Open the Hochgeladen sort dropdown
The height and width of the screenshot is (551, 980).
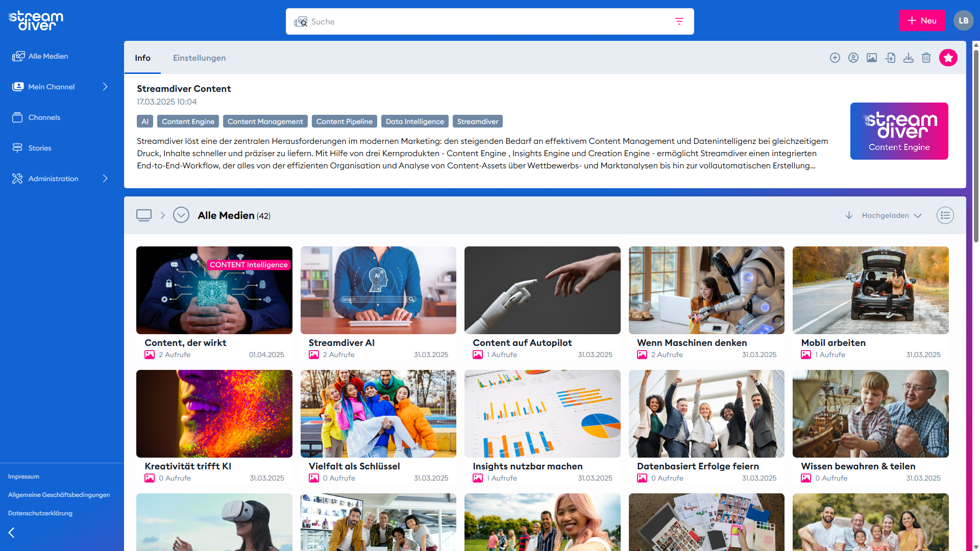[892, 215]
